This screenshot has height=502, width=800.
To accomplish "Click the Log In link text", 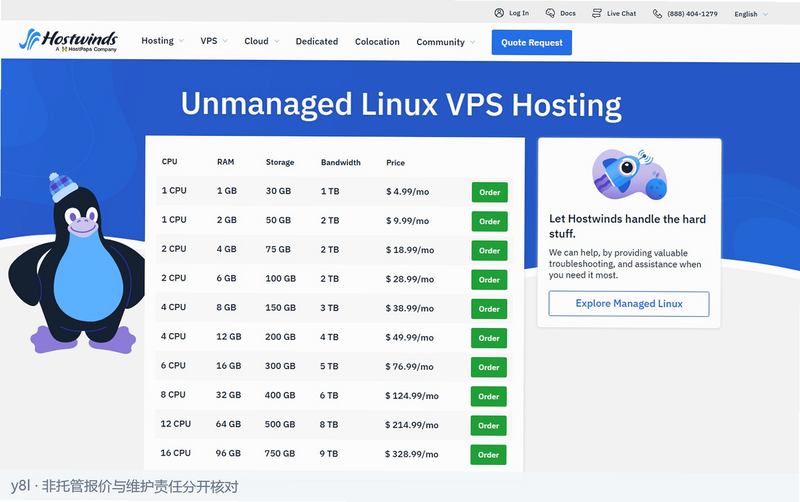I will point(519,13).
